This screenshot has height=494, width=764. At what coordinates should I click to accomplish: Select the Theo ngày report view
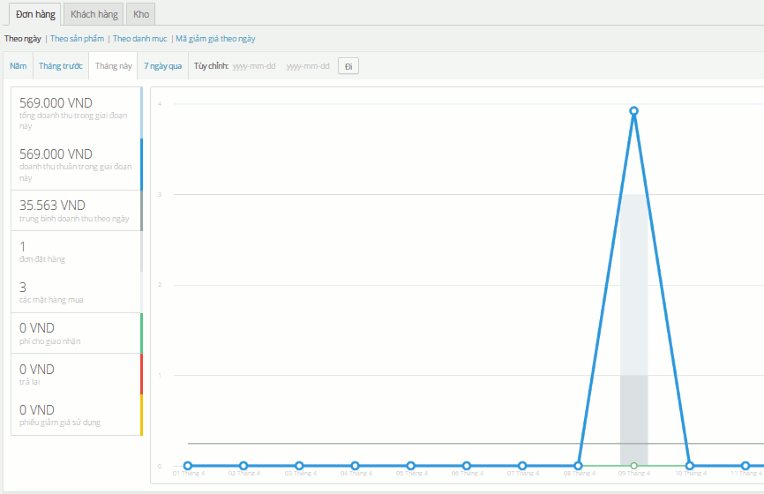click(22, 38)
